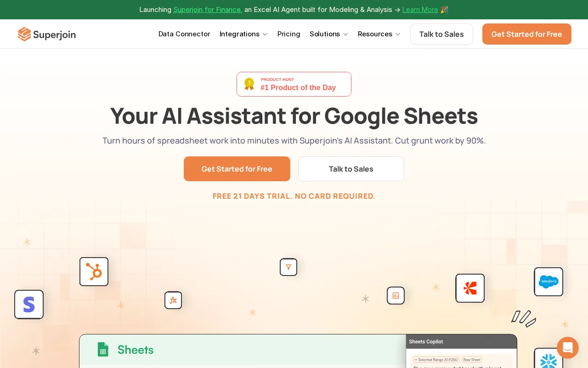This screenshot has width=588, height=368.
Task: Click the Google Sheets icon
Action: [103, 350]
